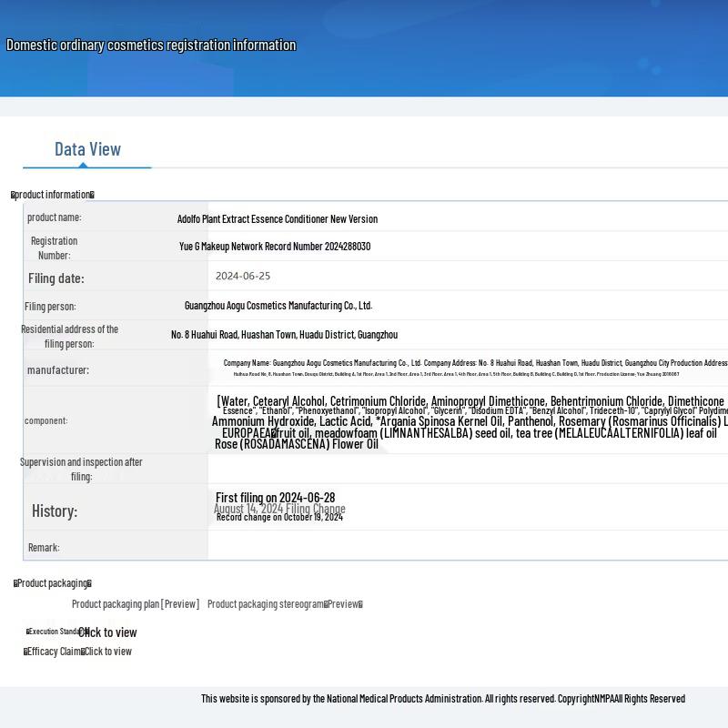728x728 pixels.
Task: Select First filing on 2024-06-28 entry
Action: click(276, 498)
